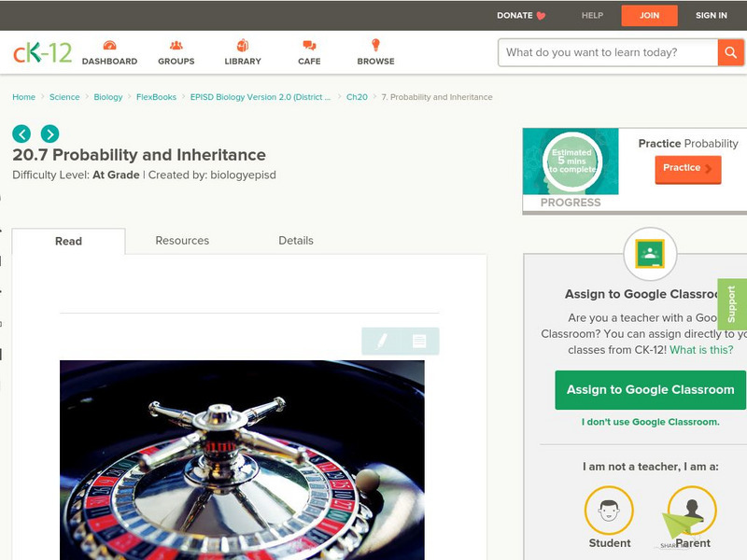This screenshot has height=560, width=747.
Task: Go to previous lesson arrow
Action: click(21, 133)
